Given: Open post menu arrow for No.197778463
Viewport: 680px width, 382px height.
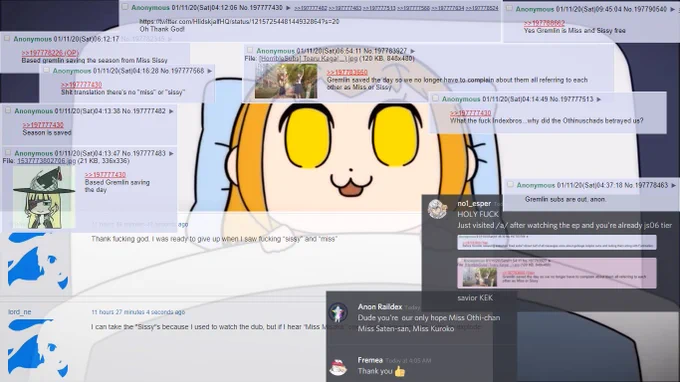Looking at the screenshot, I should point(673,186).
